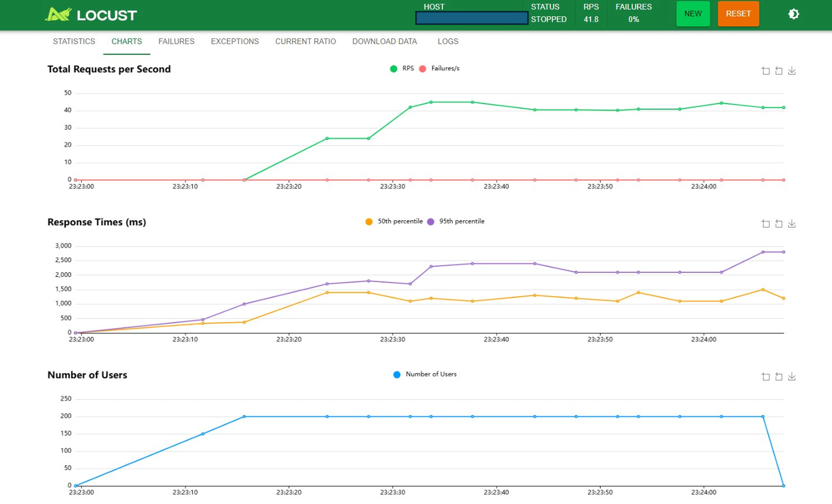Image resolution: width=832 pixels, height=504 pixels.
Task: Click the last 95th percentile data point
Action: point(783,252)
